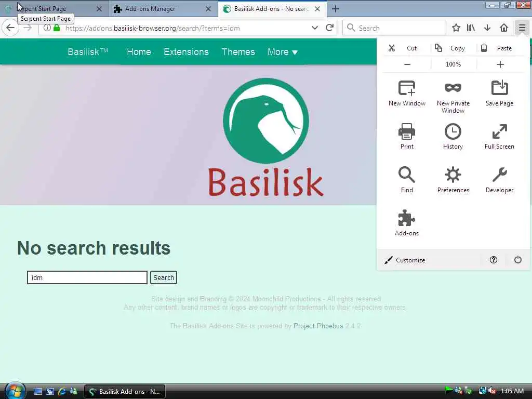Open a New Window
The height and width of the screenshot is (399, 532).
tap(407, 94)
